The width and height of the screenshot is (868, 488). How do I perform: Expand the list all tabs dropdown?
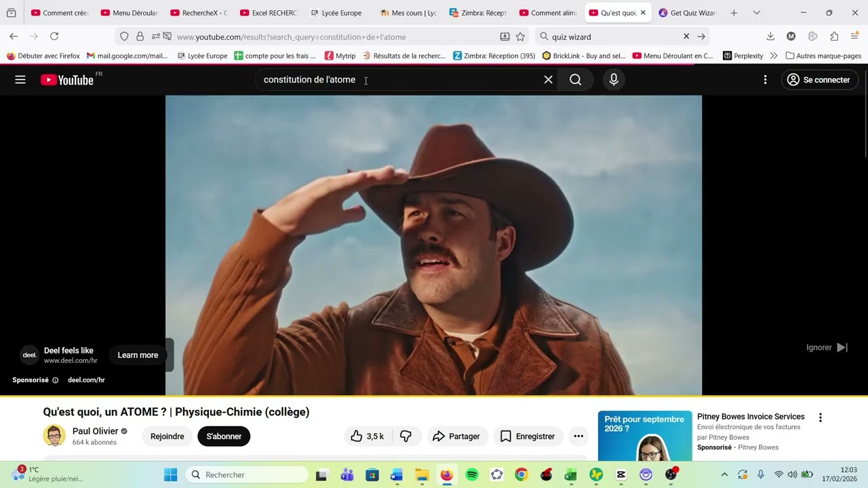pyautogui.click(x=757, y=13)
